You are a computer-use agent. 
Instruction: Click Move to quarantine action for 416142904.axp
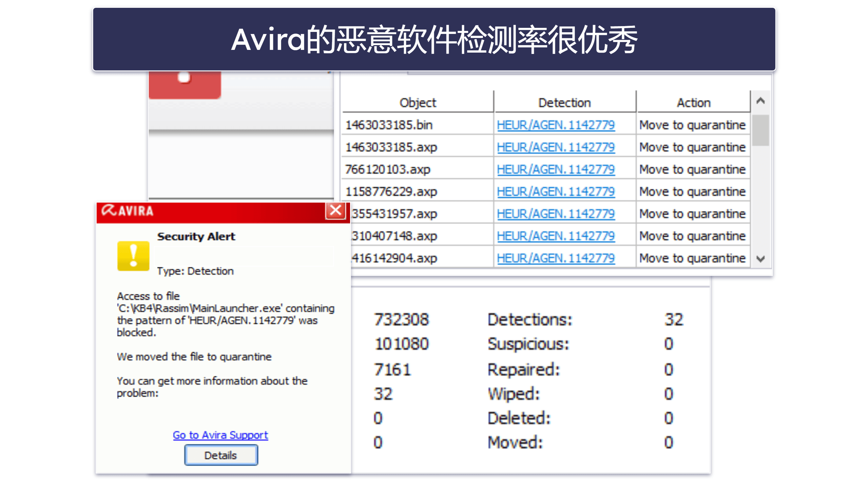[692, 258]
